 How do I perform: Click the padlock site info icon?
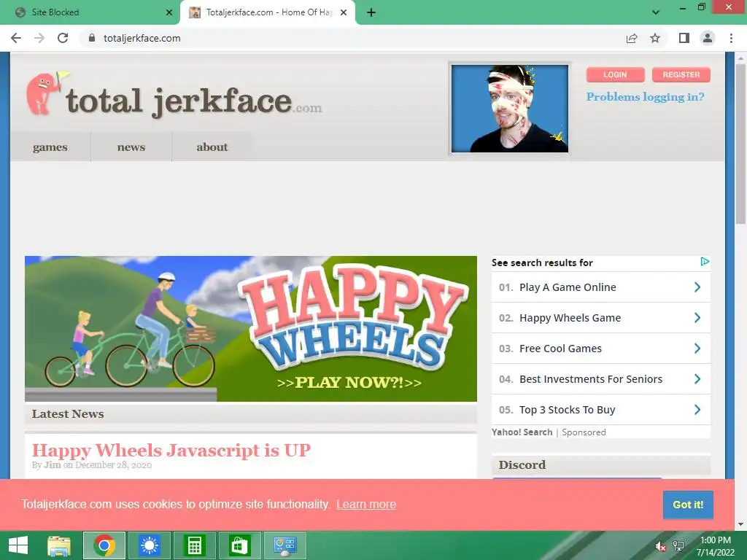click(92, 38)
